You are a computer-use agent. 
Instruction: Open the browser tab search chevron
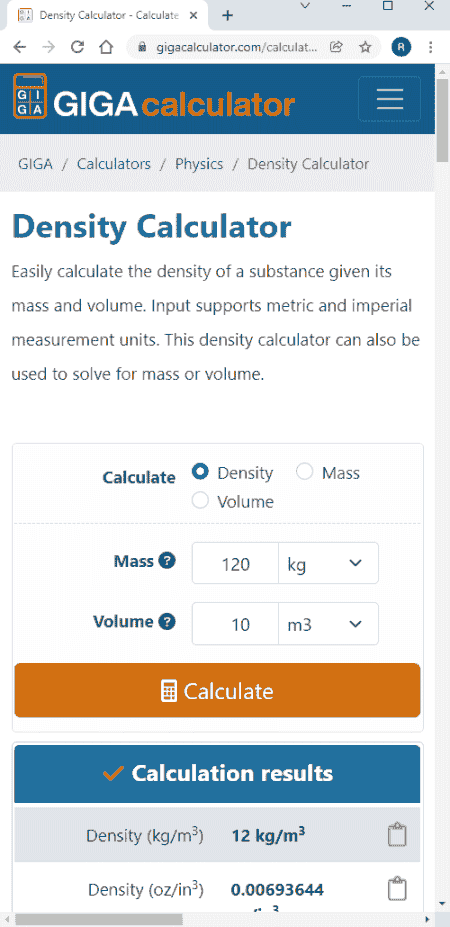pos(305,6)
